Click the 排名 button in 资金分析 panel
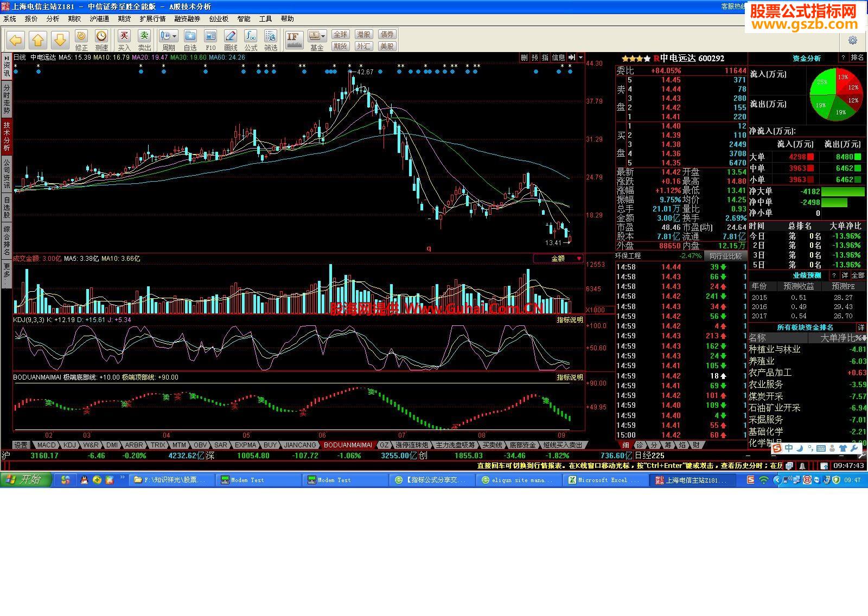868x616 pixels. [x=858, y=57]
